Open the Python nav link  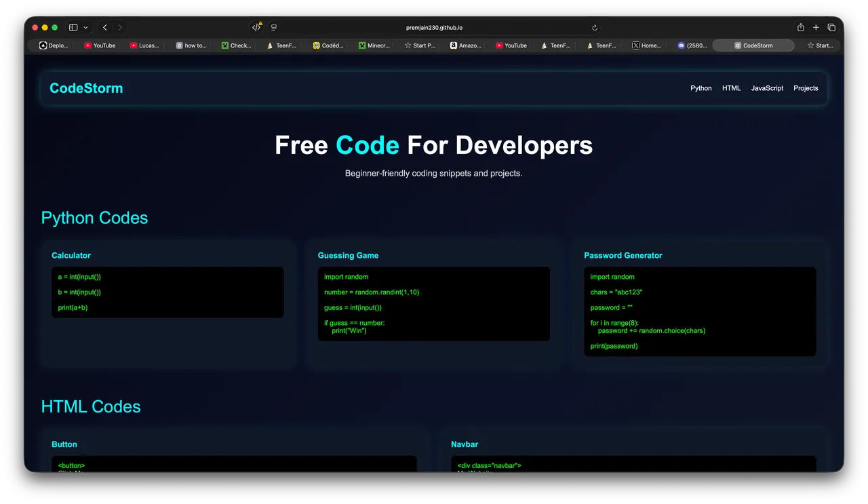tap(701, 88)
